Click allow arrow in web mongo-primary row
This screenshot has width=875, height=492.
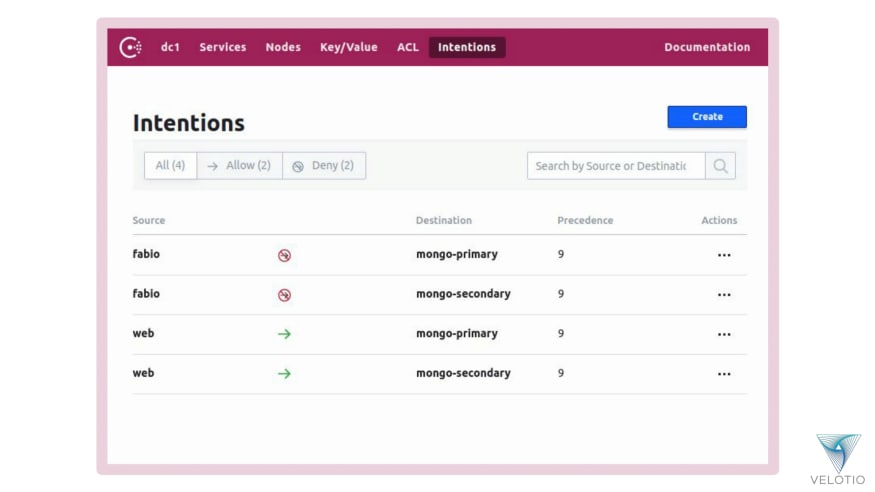tap(284, 334)
